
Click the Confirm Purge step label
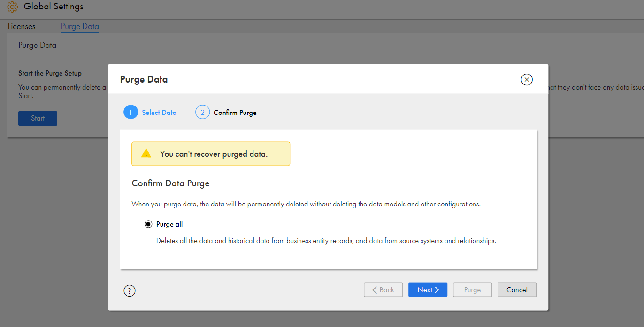coord(235,113)
